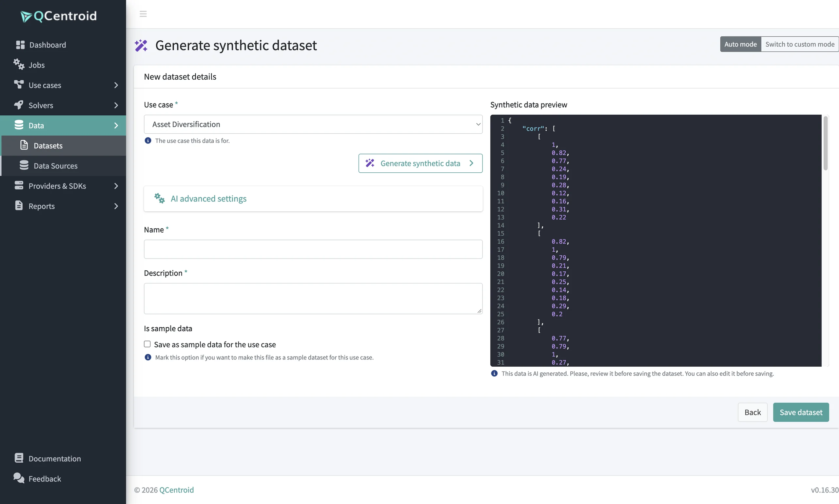Click the Solvers rocket icon
839x504 pixels.
pyautogui.click(x=19, y=105)
